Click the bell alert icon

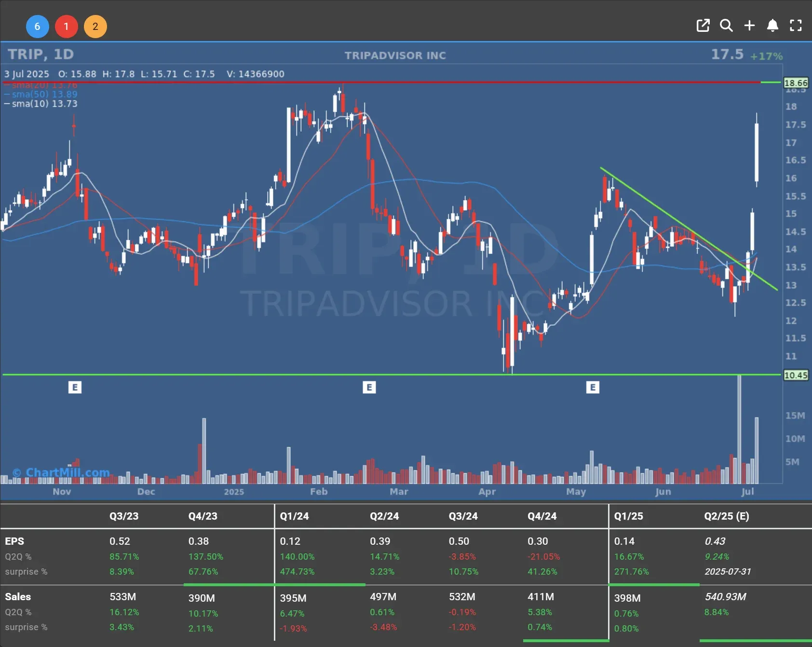point(772,26)
